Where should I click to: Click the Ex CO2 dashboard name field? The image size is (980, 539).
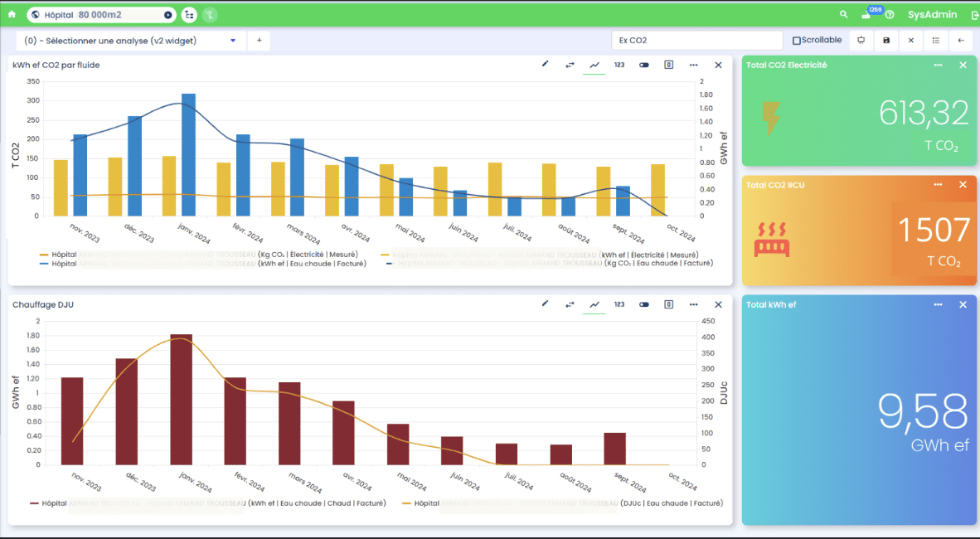tap(696, 40)
